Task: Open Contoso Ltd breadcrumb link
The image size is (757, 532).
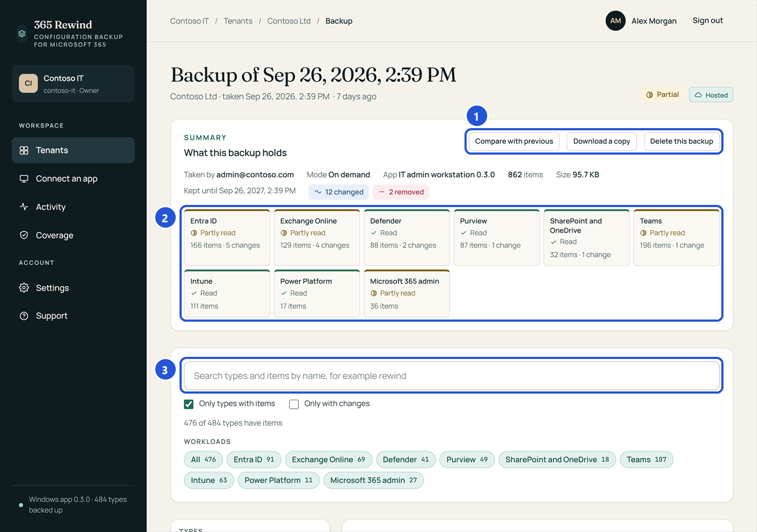Action: tap(289, 21)
